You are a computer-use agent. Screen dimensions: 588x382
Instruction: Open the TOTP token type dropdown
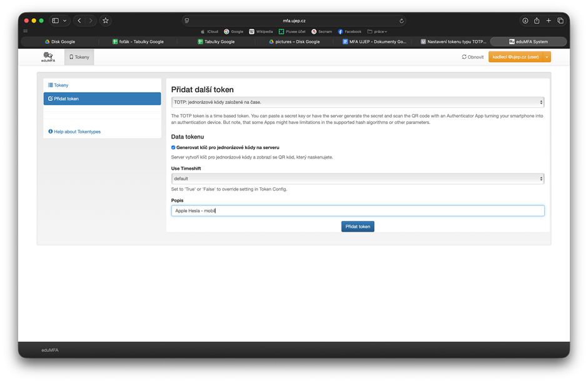(x=357, y=102)
